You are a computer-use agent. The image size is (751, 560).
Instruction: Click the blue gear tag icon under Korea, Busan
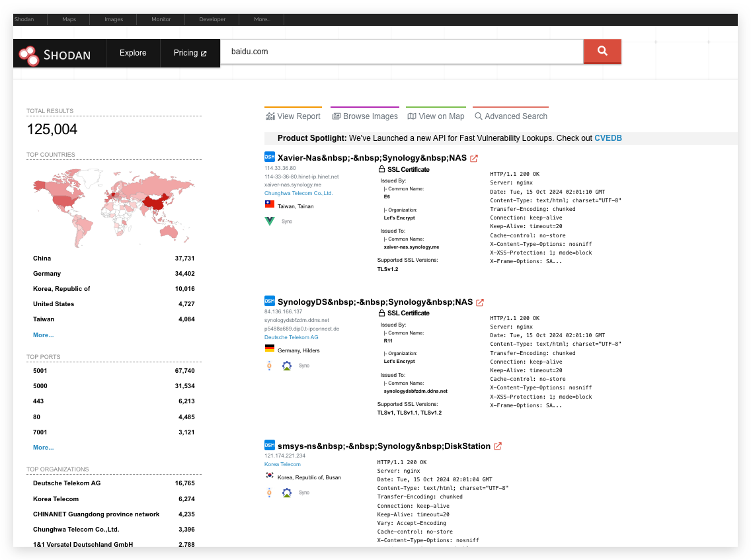[x=287, y=493]
